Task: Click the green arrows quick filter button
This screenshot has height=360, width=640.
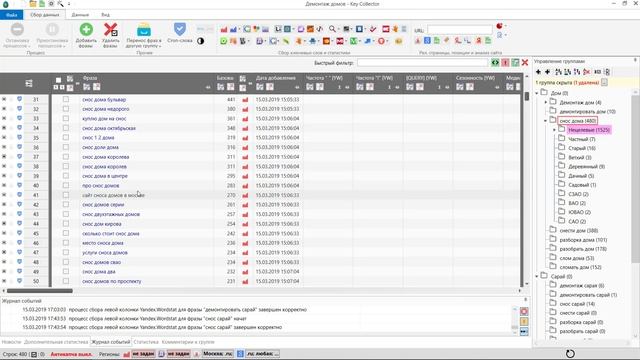Action: coord(495,62)
